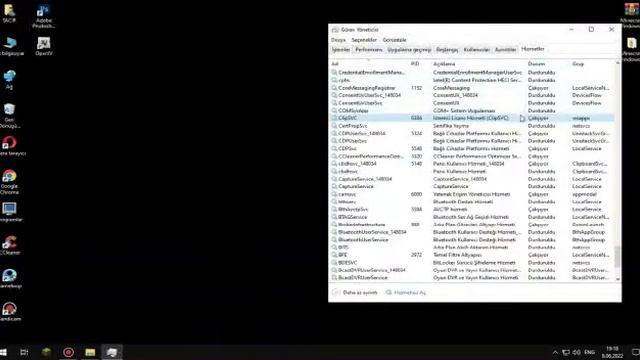Screen dimensions: 640x360
Task: Switch to the İşlemler tab
Action: pyautogui.click(x=341, y=49)
